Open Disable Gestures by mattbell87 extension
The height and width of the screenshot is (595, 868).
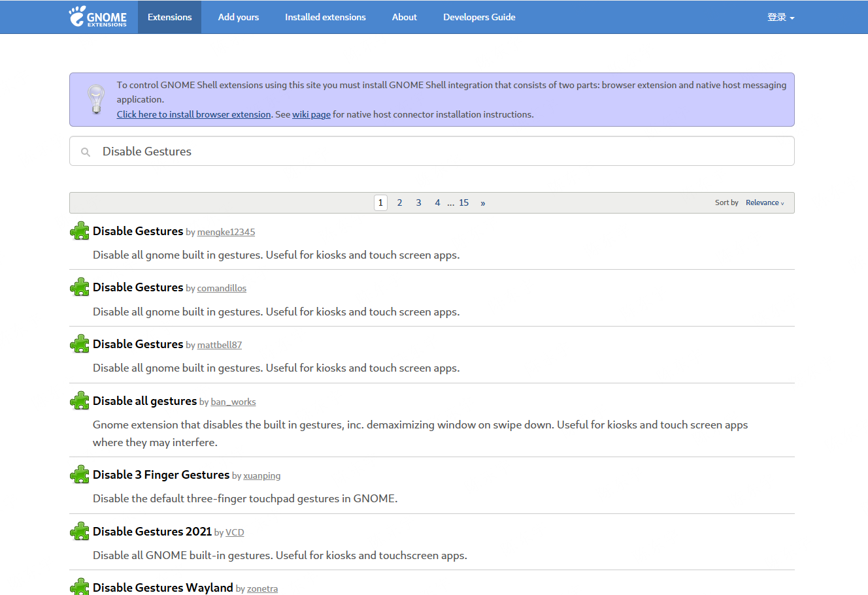[x=138, y=344]
